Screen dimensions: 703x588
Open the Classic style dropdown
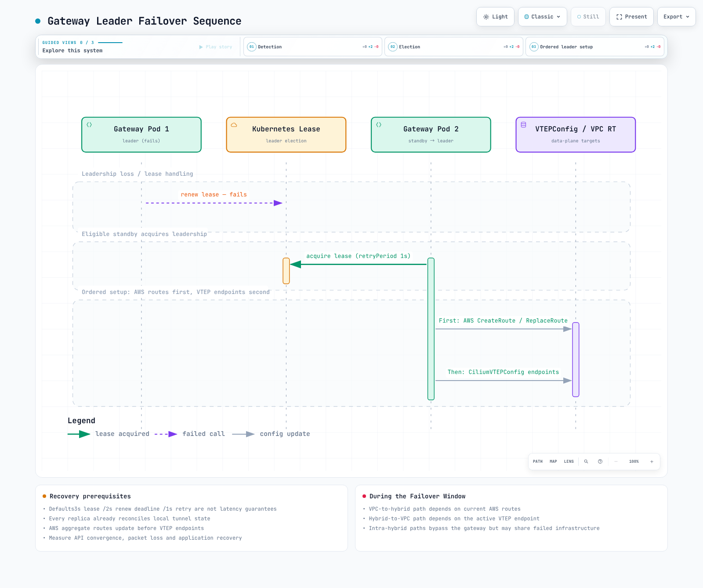(x=543, y=17)
